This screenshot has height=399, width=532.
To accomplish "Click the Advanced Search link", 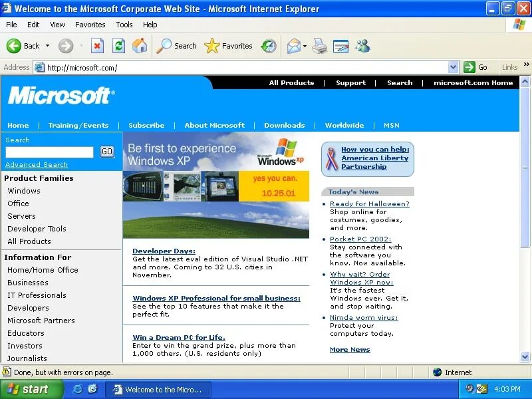I will point(37,164).
